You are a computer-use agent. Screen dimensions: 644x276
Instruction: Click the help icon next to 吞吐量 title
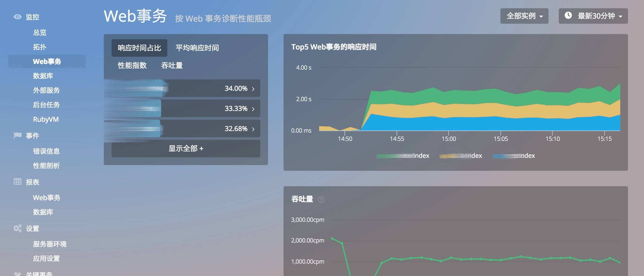coord(321,200)
